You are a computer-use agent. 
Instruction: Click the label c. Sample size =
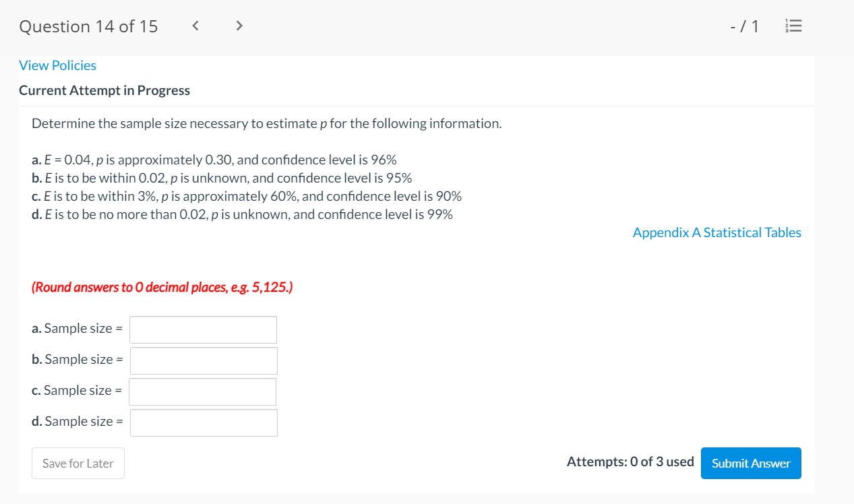(77, 391)
